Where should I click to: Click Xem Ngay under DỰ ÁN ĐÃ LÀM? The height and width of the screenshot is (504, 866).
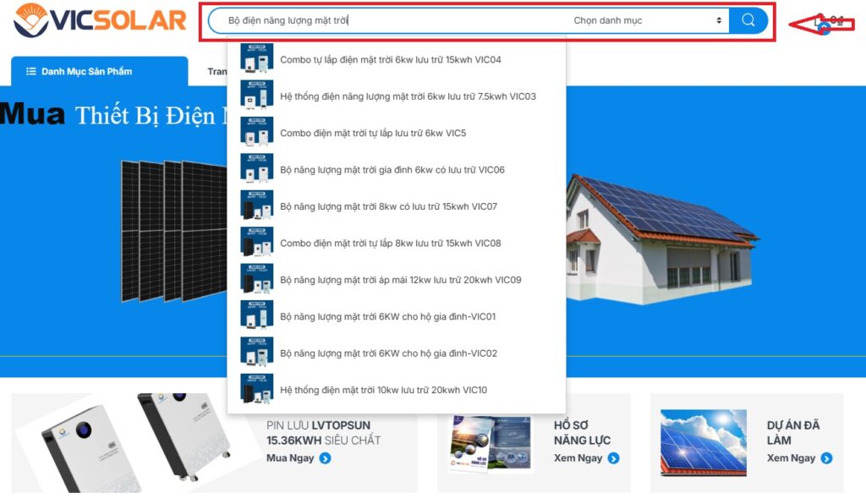click(791, 458)
